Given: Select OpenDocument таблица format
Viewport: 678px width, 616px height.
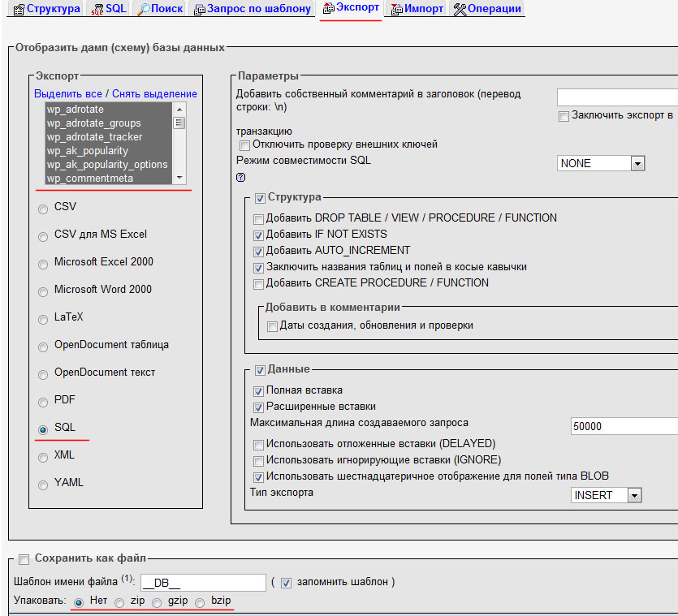Looking at the screenshot, I should click(43, 347).
